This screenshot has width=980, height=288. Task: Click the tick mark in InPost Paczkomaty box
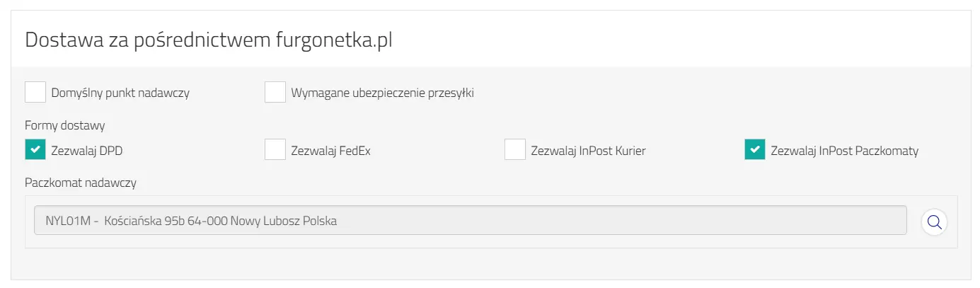point(755,150)
